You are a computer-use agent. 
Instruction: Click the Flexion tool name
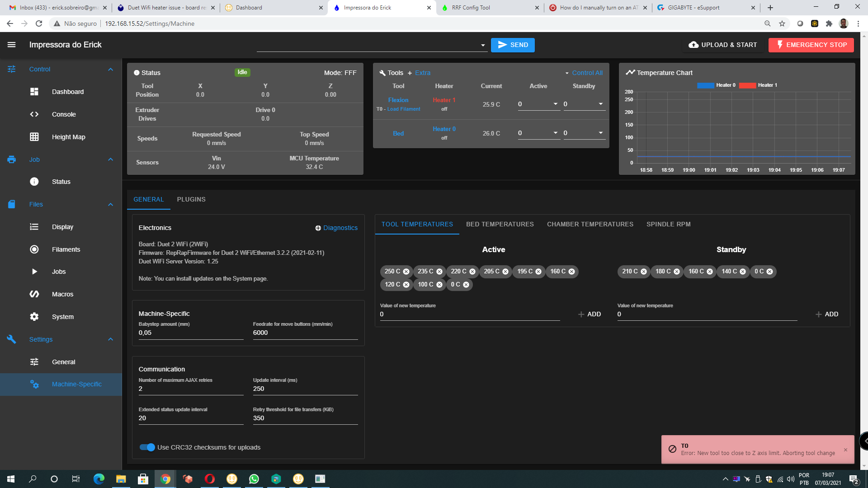[398, 100]
